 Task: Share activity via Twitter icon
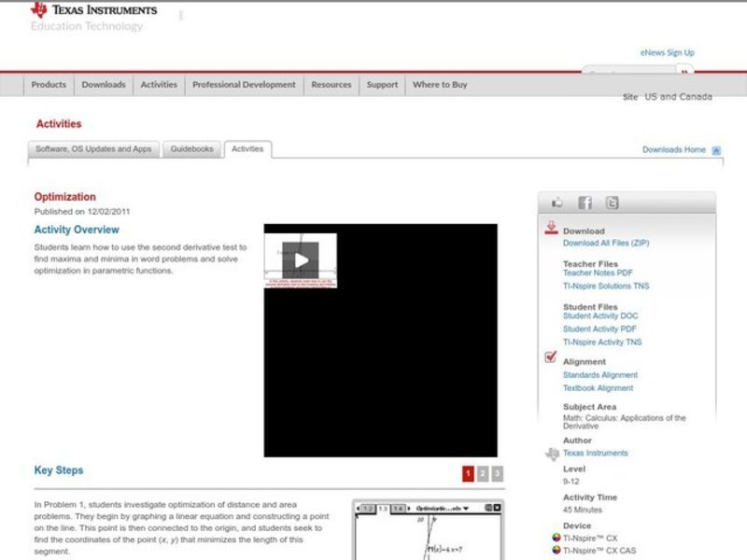click(x=612, y=203)
